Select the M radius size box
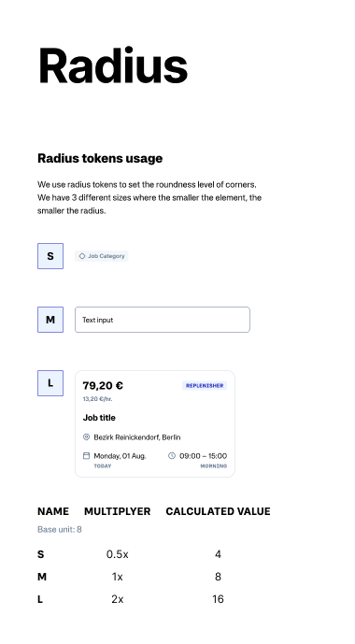This screenshot has height=644, width=355. [x=50, y=320]
